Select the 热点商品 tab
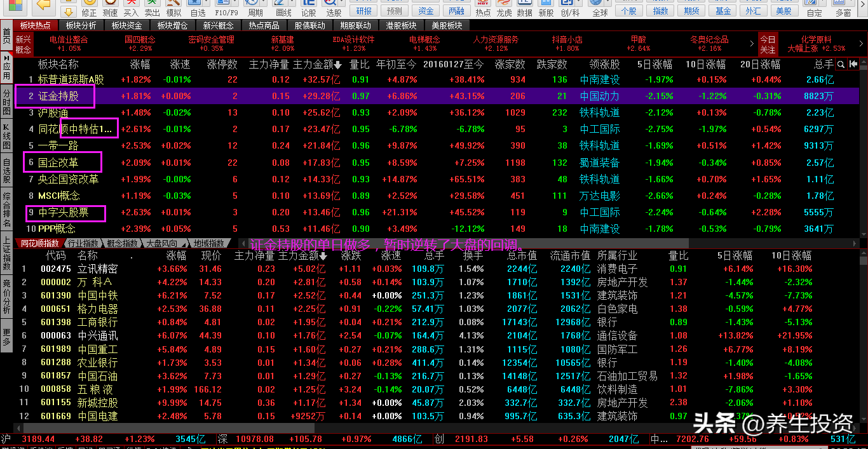Image resolution: width=868 pixels, height=449 pixels. 264,25
